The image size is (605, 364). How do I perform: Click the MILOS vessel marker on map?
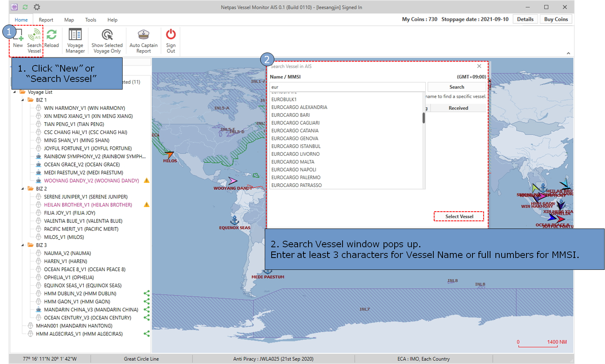pyautogui.click(x=169, y=155)
